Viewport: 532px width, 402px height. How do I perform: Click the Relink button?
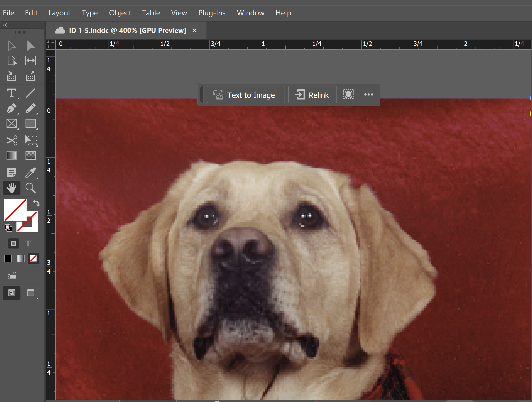click(313, 95)
